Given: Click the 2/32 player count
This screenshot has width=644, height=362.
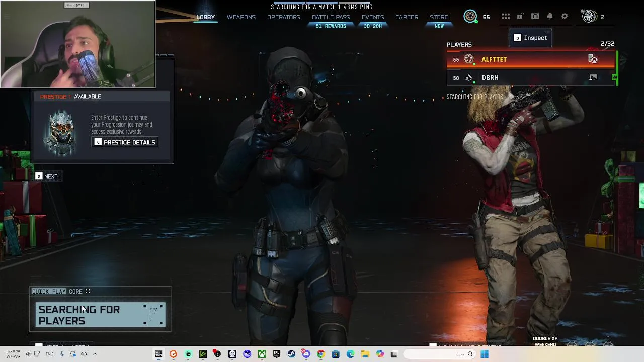Looking at the screenshot, I should (607, 44).
